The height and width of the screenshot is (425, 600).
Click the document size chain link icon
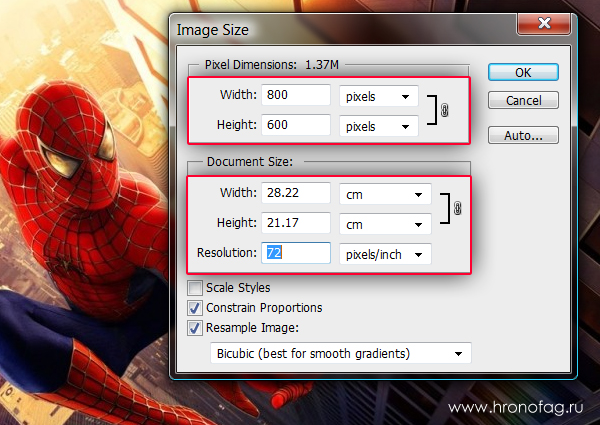tap(457, 208)
